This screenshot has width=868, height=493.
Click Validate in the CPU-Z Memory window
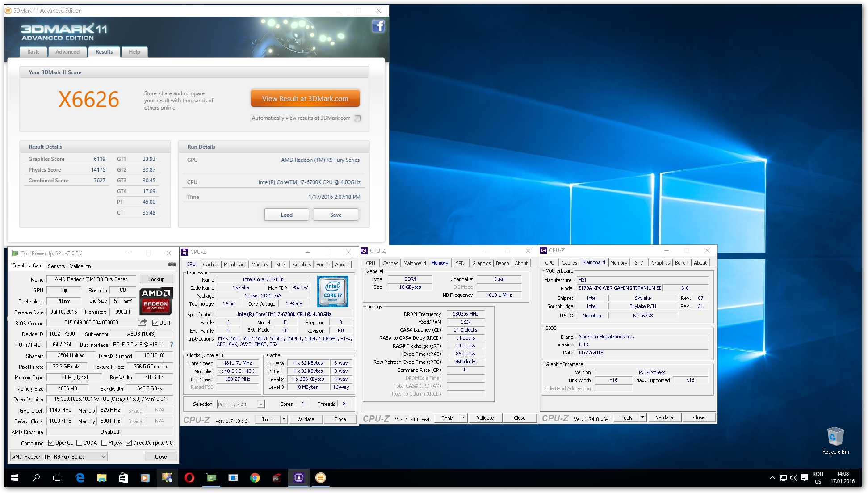coord(485,418)
